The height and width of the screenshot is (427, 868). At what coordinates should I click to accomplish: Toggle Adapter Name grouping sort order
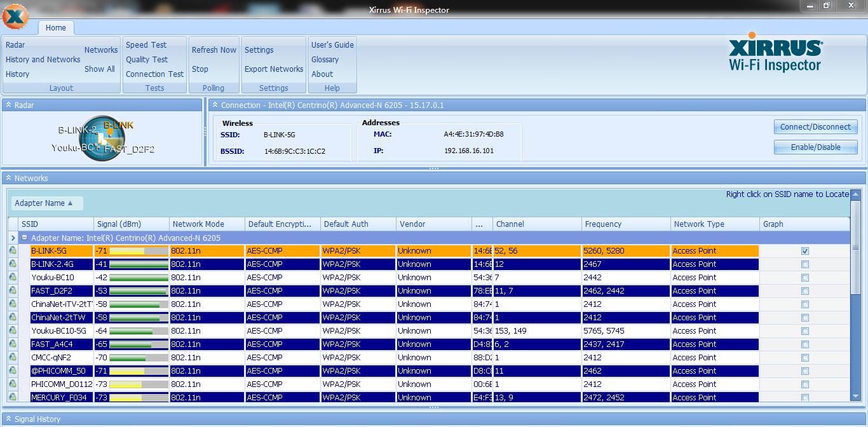tap(47, 203)
